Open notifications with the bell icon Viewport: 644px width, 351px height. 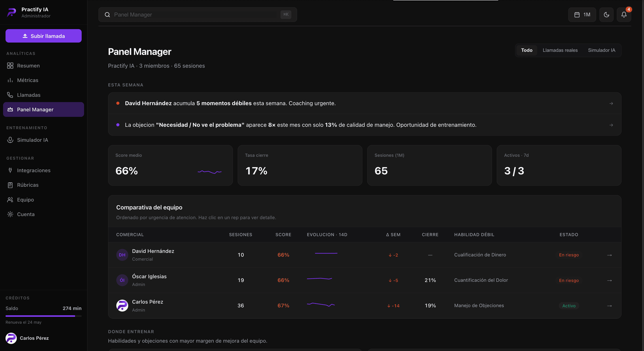pyautogui.click(x=624, y=15)
